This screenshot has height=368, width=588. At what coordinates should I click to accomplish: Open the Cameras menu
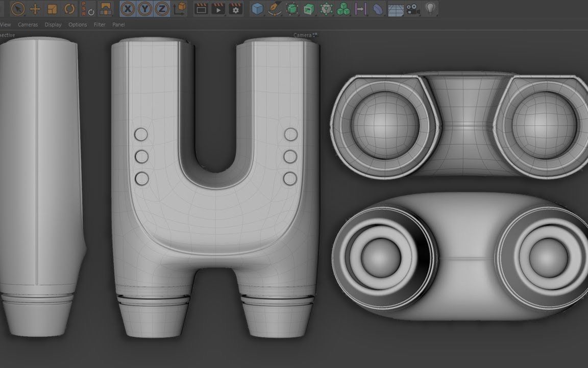[28, 24]
